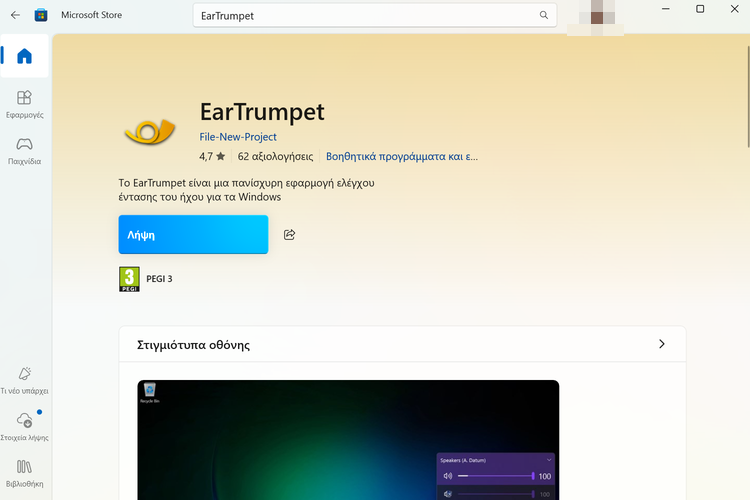Click the EarTrumpet horn app icon
The width and height of the screenshot is (750, 500).
(x=150, y=132)
